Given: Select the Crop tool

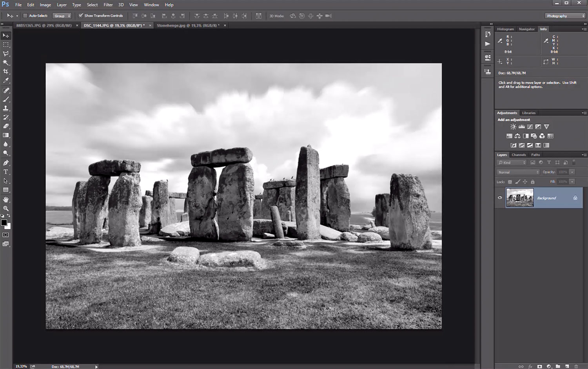Looking at the screenshot, I should coord(6,71).
